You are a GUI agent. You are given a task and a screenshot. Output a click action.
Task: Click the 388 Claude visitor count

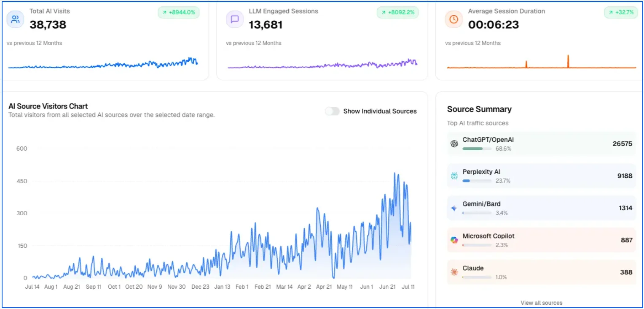(x=626, y=272)
